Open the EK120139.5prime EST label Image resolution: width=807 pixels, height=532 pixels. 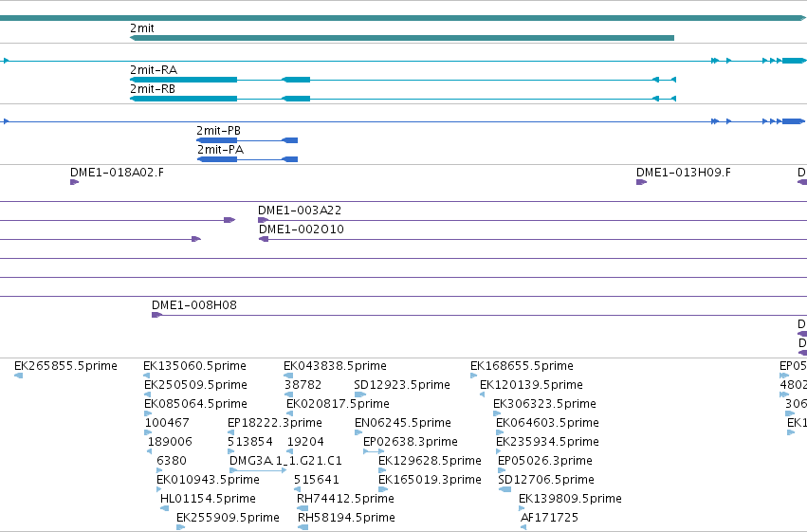(532, 385)
